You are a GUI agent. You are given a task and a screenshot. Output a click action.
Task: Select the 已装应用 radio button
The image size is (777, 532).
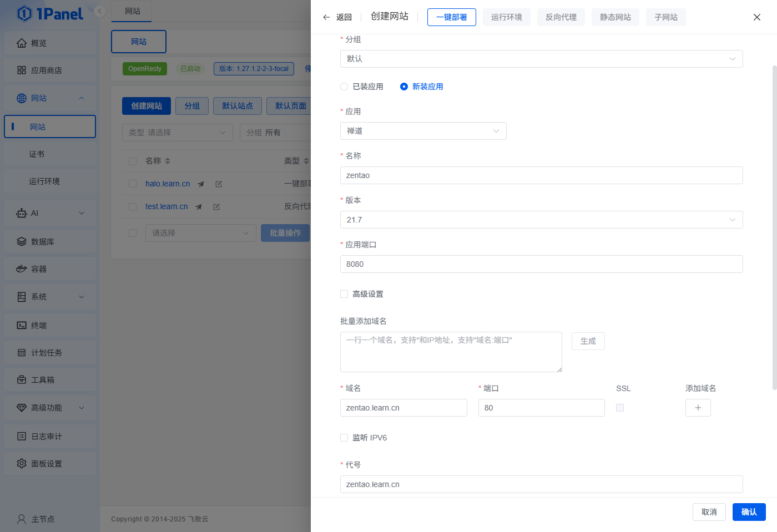(343, 86)
